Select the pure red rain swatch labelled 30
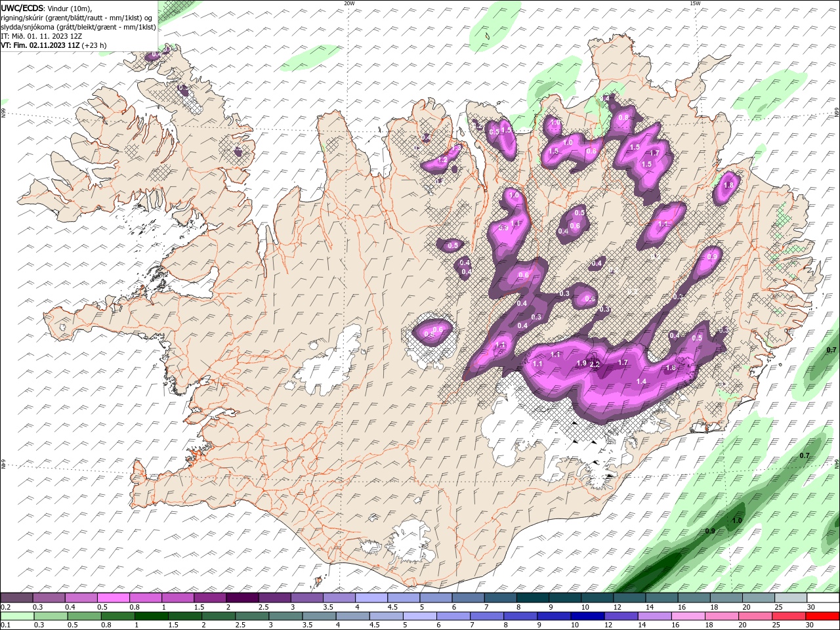Screen dimensions: 840x630 (823, 616)
